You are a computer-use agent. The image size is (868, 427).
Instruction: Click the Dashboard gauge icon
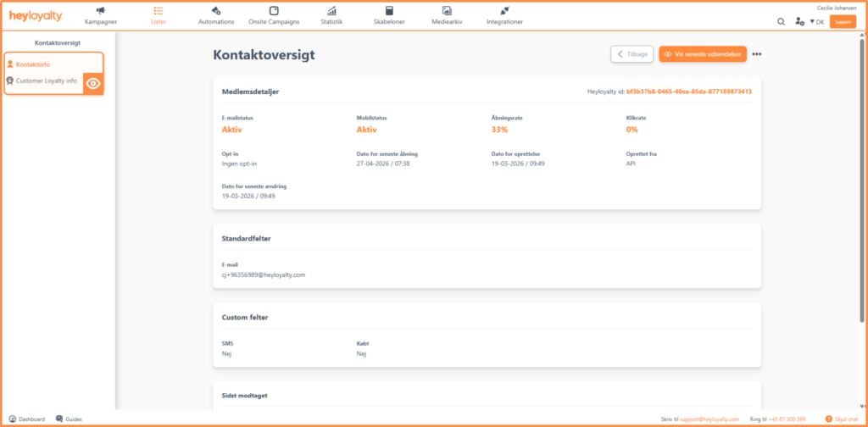[x=12, y=419]
